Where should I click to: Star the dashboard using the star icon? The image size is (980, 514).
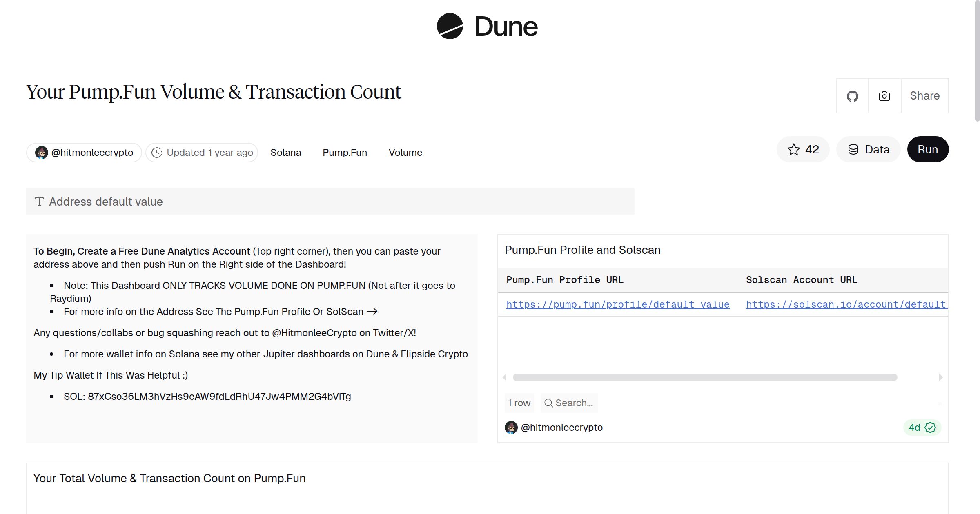(x=794, y=149)
